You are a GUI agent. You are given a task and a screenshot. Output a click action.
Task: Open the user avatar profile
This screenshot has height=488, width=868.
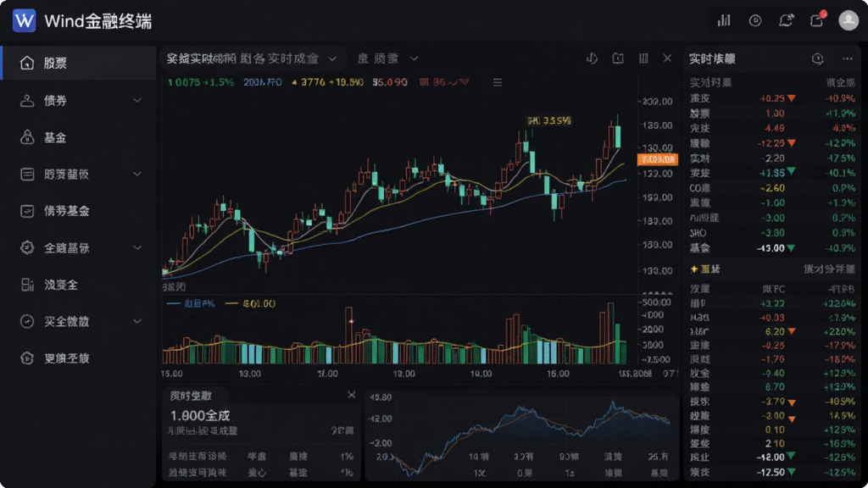848,20
